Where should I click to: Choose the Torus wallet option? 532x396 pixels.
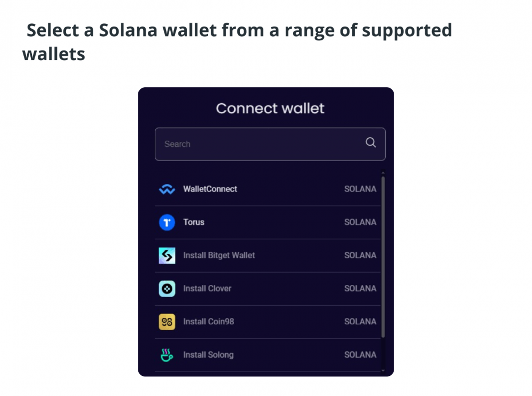[268, 222]
